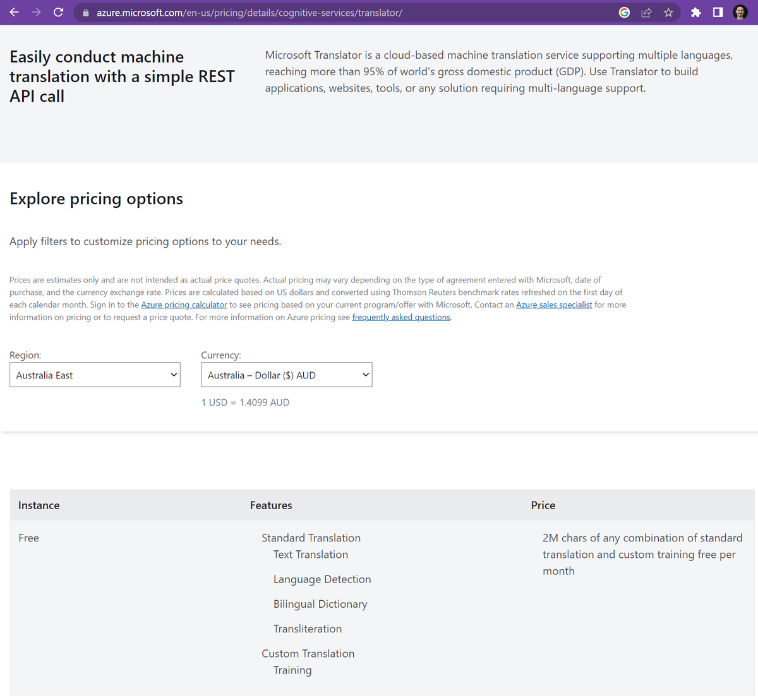
Task: Contact an Azure sales specialist
Action: click(554, 305)
